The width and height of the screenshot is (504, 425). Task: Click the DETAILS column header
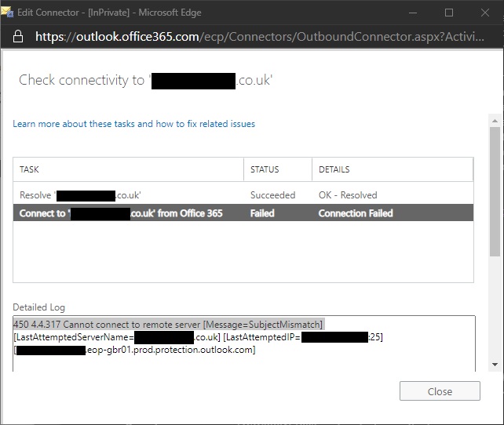392,169
